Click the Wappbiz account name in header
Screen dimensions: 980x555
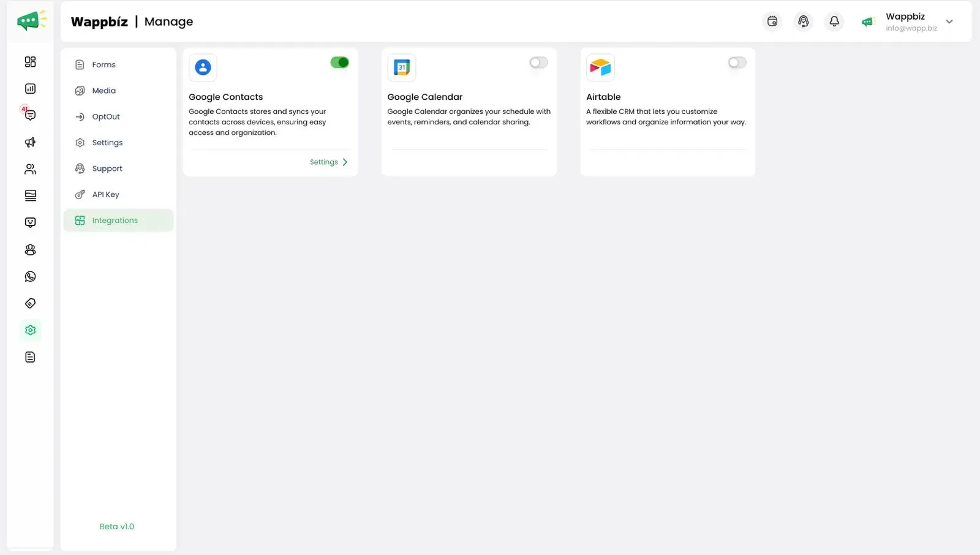(905, 17)
